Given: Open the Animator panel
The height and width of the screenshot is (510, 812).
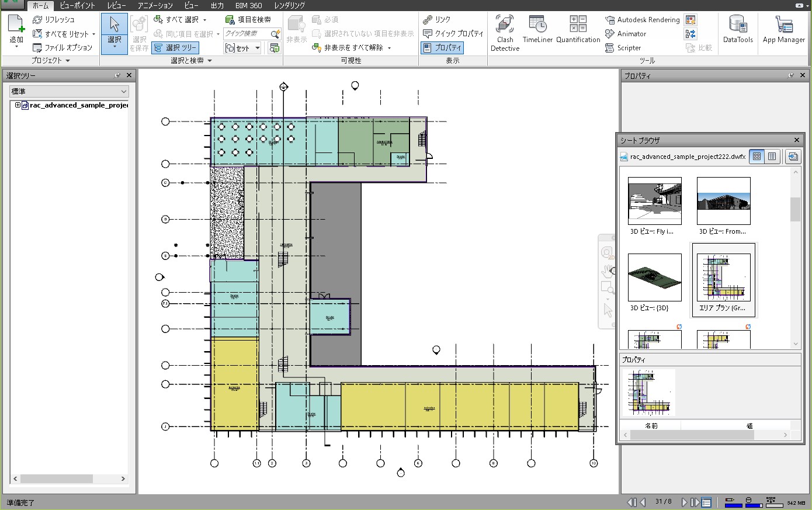Looking at the screenshot, I should pyautogui.click(x=629, y=34).
